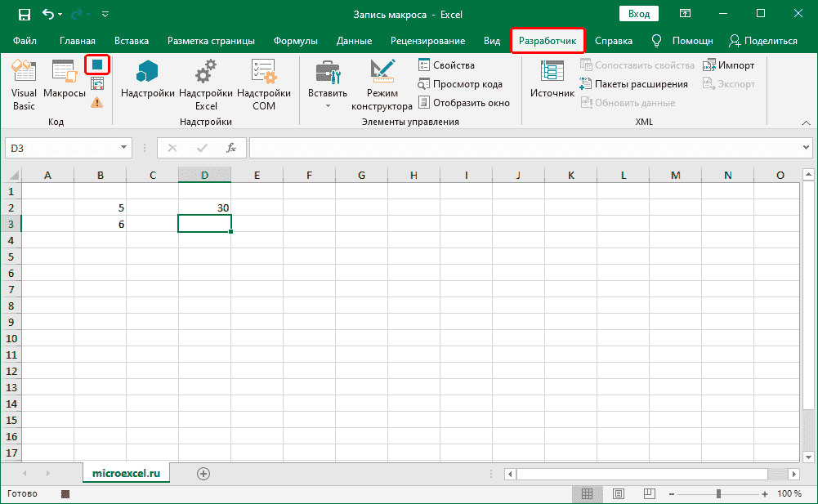Open the Visual Basic editor
Viewport: 818px width, 504px height.
pos(24,85)
